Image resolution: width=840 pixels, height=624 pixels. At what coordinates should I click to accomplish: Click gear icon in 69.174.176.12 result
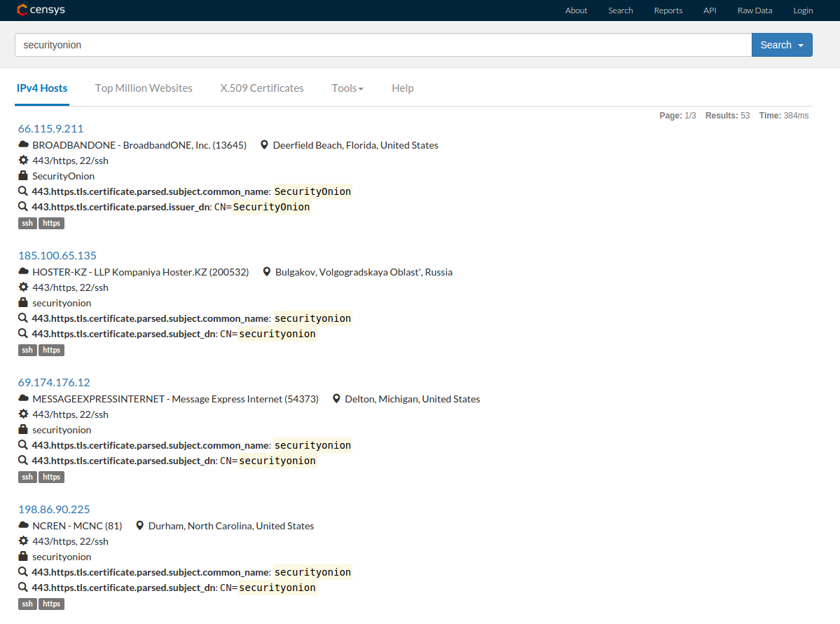click(x=24, y=414)
